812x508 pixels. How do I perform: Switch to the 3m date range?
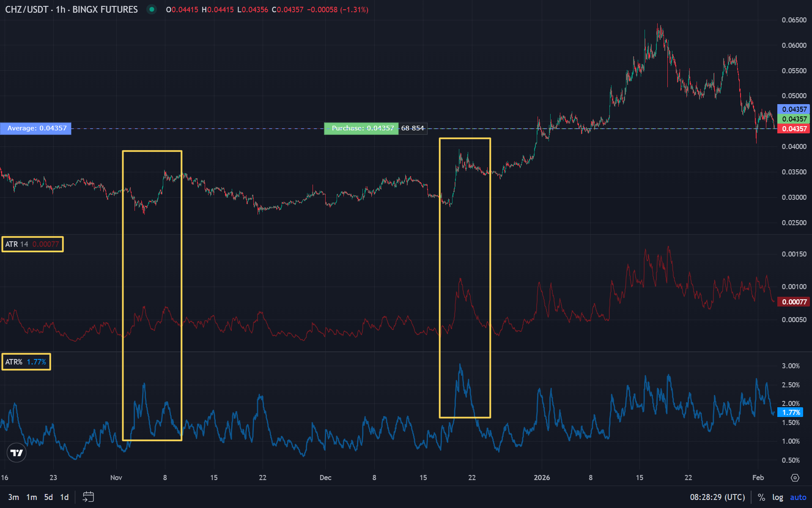(x=14, y=497)
